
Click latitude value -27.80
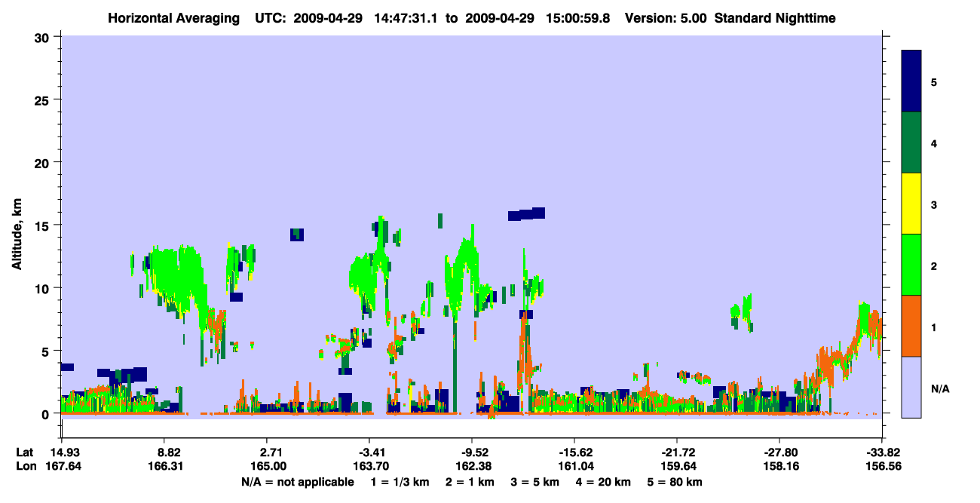coord(779,452)
